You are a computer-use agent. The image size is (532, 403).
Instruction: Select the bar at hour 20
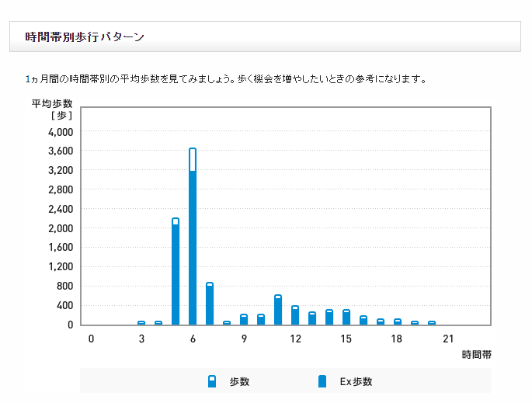pos(432,323)
